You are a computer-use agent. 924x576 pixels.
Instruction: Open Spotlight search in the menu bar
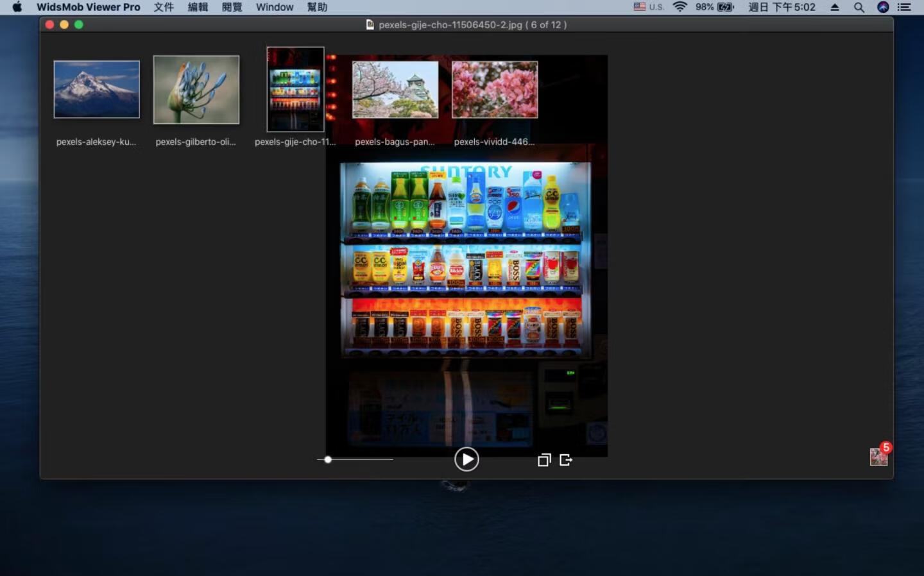point(859,7)
